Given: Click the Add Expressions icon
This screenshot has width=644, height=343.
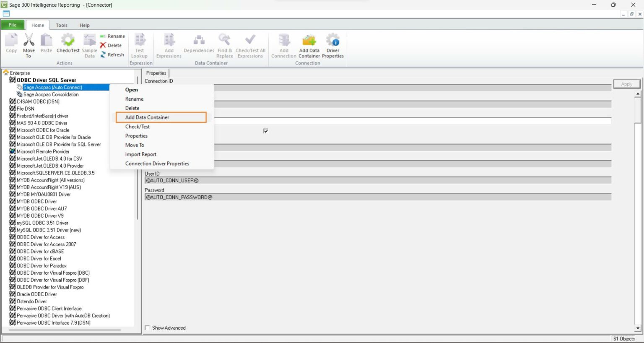Looking at the screenshot, I should 169,44.
